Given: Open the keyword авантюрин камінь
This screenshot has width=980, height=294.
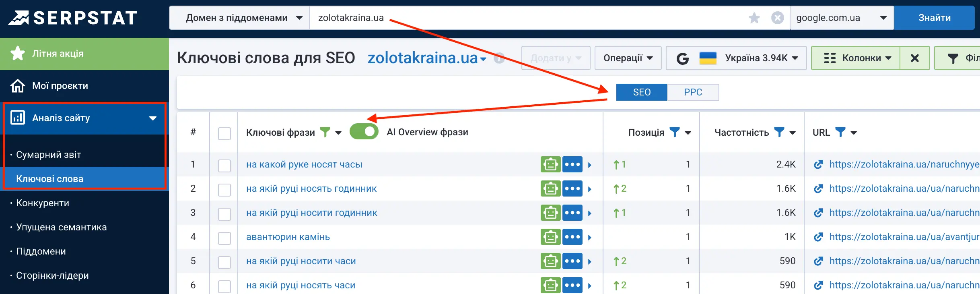Looking at the screenshot, I should 288,237.
